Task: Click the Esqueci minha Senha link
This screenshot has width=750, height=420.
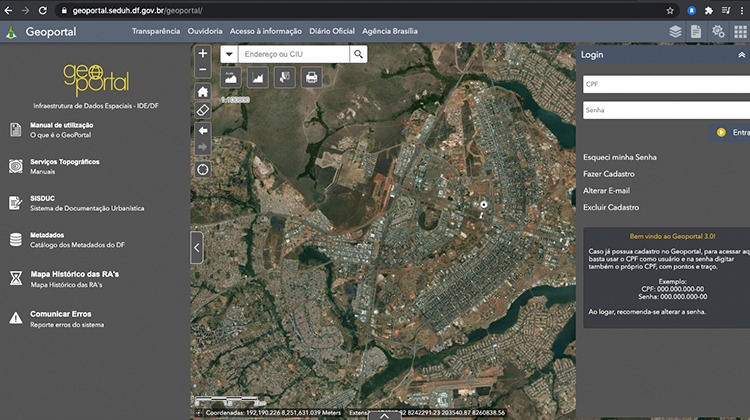Action: pyautogui.click(x=620, y=157)
